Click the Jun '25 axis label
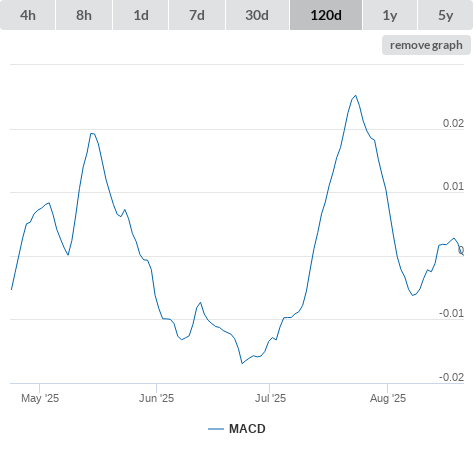This screenshot has height=455, width=474. (157, 398)
